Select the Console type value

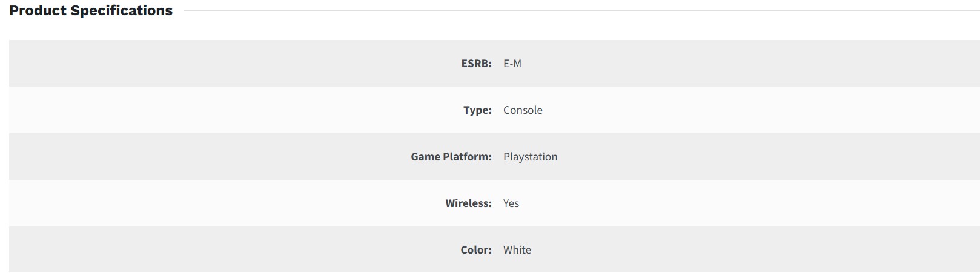click(x=523, y=110)
